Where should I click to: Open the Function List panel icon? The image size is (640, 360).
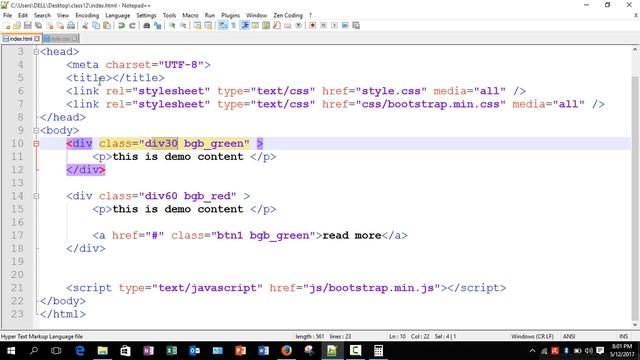276,25
